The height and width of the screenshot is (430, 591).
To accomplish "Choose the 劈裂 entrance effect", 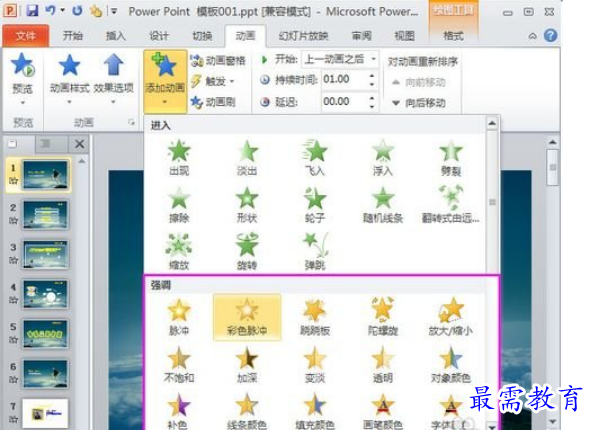I will pyautogui.click(x=451, y=158).
